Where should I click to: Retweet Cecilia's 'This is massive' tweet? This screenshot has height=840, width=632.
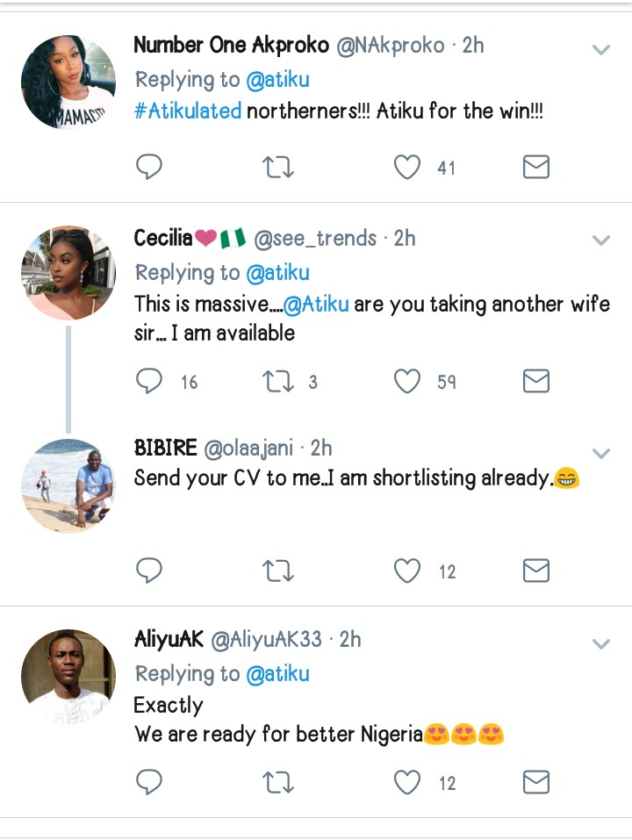click(278, 381)
